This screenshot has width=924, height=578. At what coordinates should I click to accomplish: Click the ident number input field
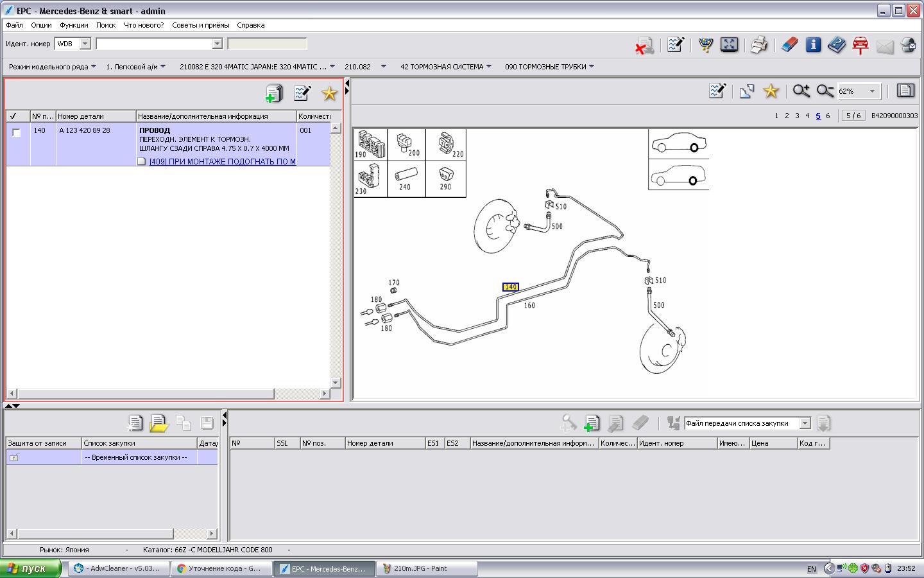click(154, 44)
